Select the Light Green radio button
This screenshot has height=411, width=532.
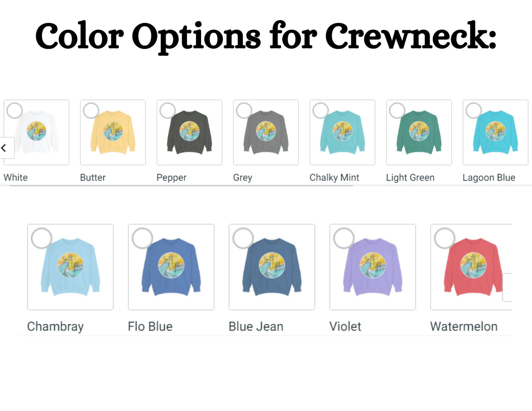[397, 110]
